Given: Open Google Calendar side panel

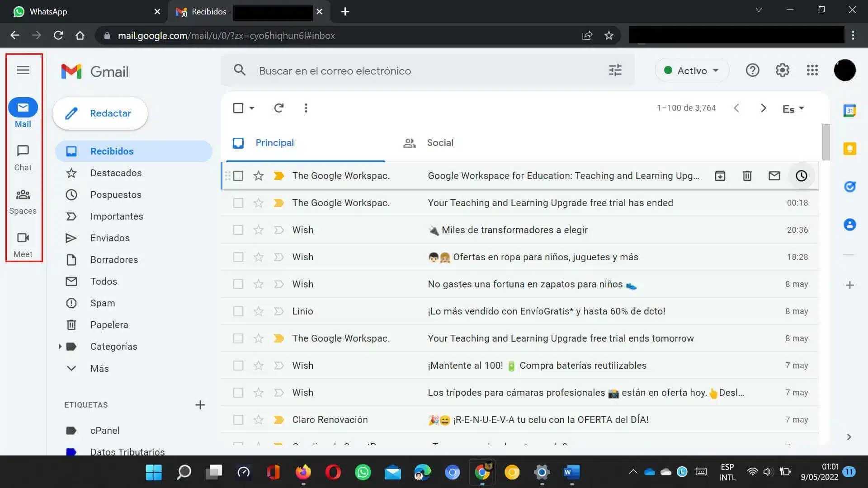Looking at the screenshot, I should (x=850, y=111).
